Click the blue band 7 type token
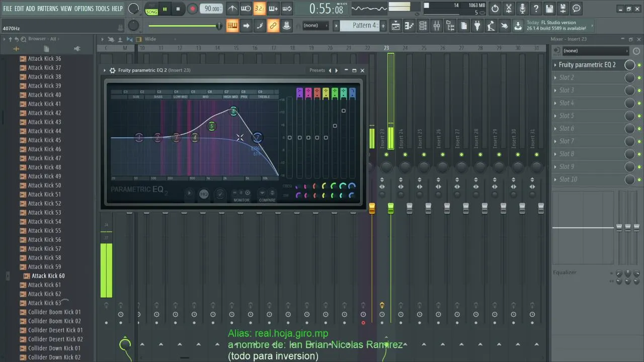644x362 pixels. 352,93
